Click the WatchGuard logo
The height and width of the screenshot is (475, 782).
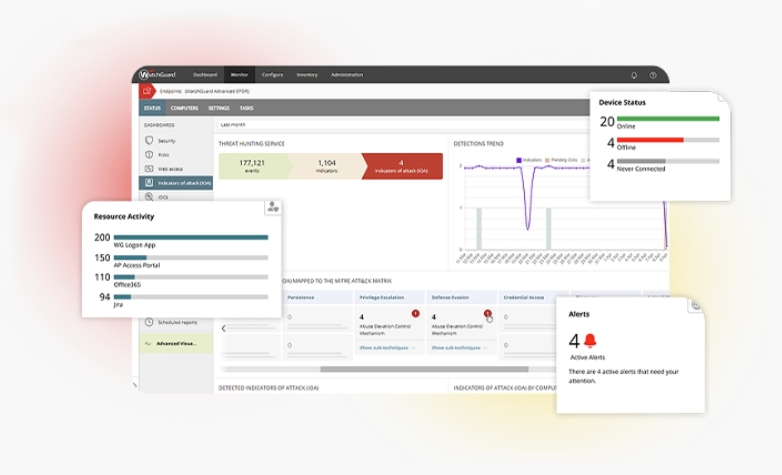[158, 75]
